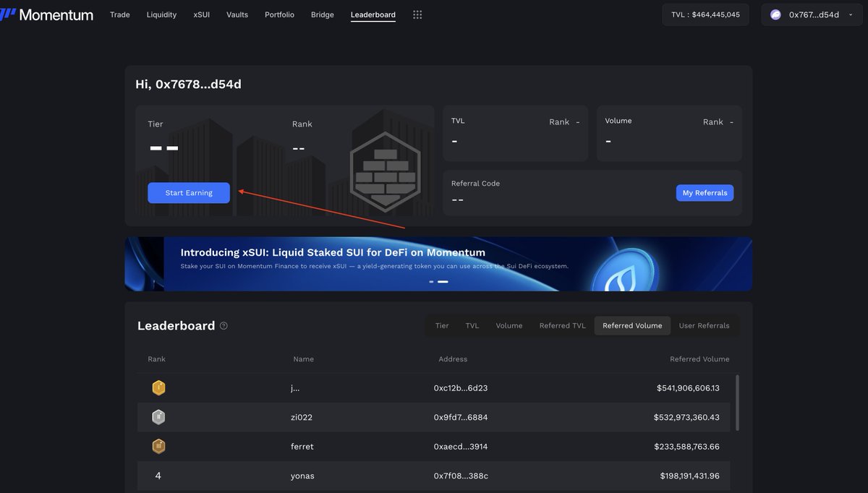Click the Referral Code label
Image resolution: width=868 pixels, height=493 pixels.
pos(475,184)
